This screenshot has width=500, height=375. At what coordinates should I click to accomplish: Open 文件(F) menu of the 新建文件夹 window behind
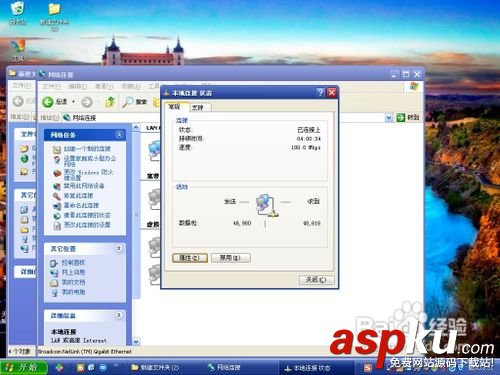click(21, 86)
